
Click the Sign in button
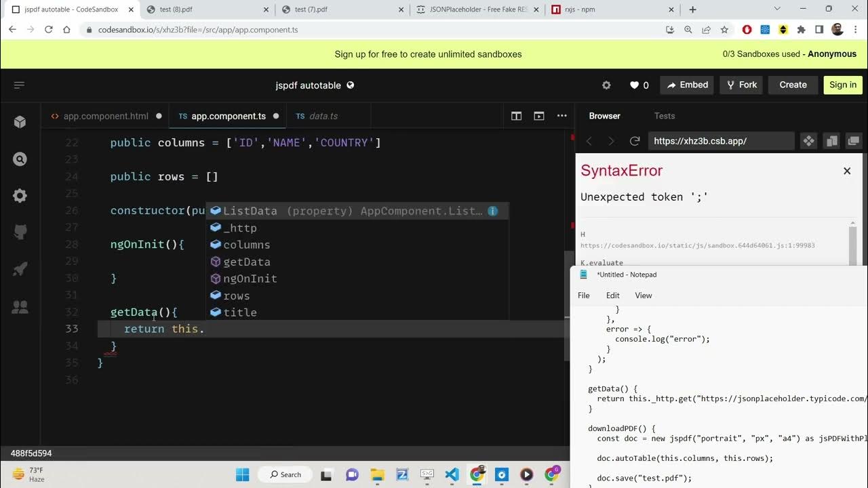(x=842, y=85)
